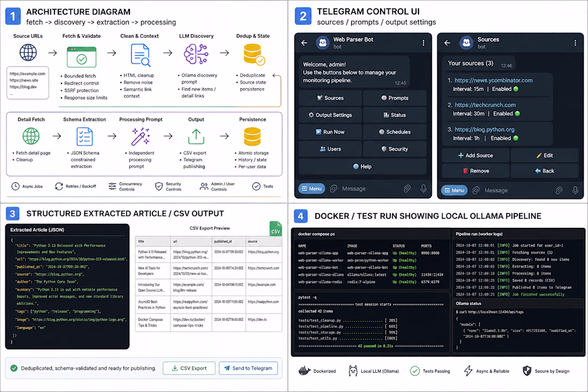Click the back arrow in Web Parser Bot chat
The height and width of the screenshot is (392, 588).
(x=304, y=43)
